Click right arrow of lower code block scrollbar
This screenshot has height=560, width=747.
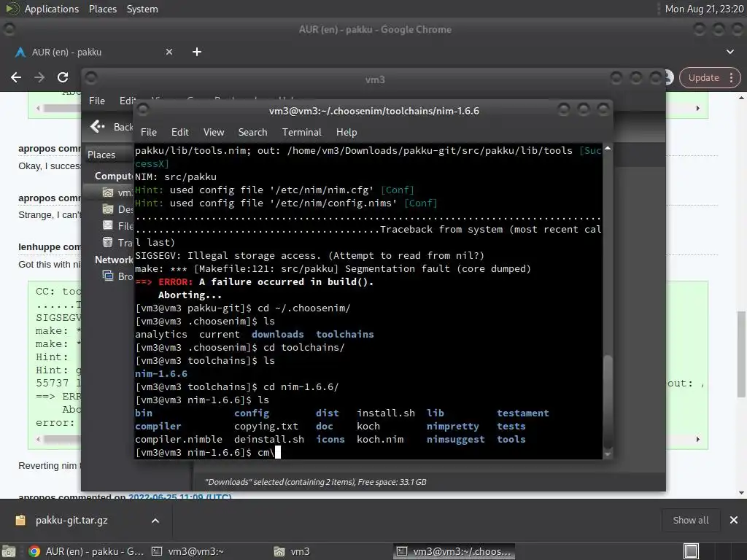pyautogui.click(x=698, y=439)
